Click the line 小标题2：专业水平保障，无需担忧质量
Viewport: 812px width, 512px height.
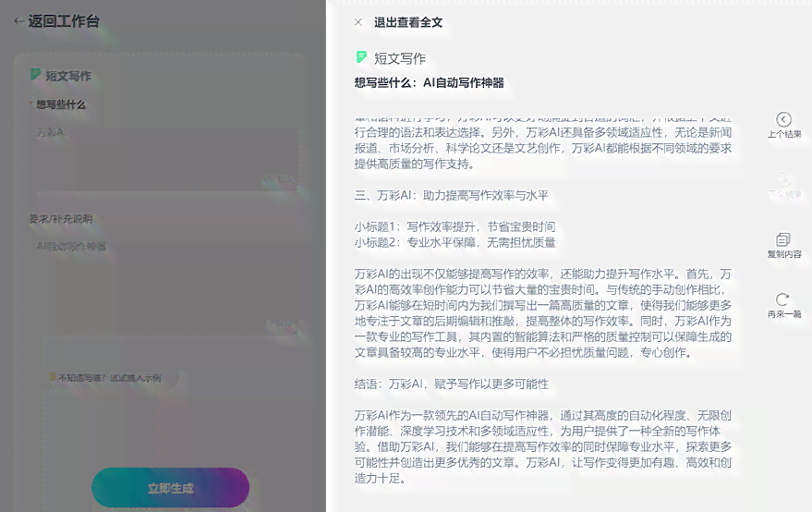pyautogui.click(x=454, y=242)
